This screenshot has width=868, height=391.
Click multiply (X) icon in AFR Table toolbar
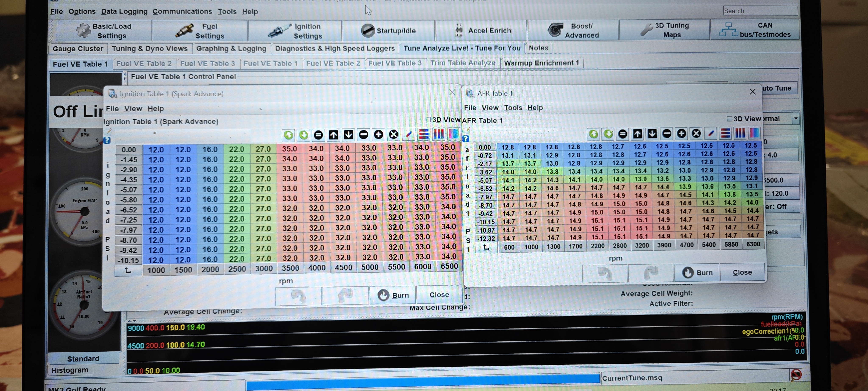tap(696, 134)
